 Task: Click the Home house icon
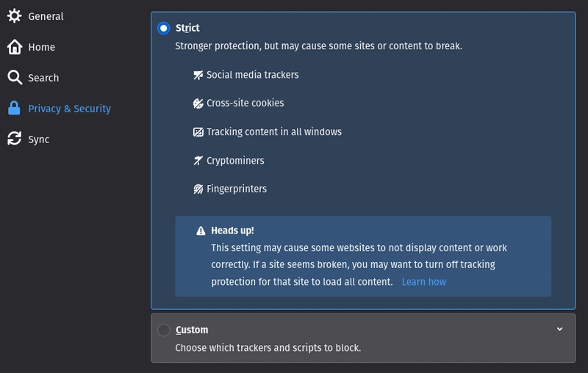(15, 47)
